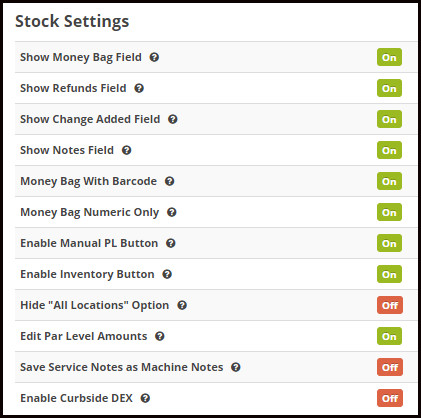Toggle off Money Bag Numeric Only
Screen dimensions: 421x418
pos(389,212)
